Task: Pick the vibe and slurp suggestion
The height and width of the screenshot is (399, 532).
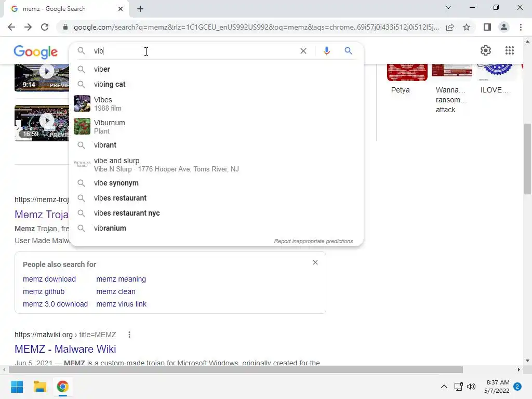Action: pyautogui.click(x=217, y=165)
